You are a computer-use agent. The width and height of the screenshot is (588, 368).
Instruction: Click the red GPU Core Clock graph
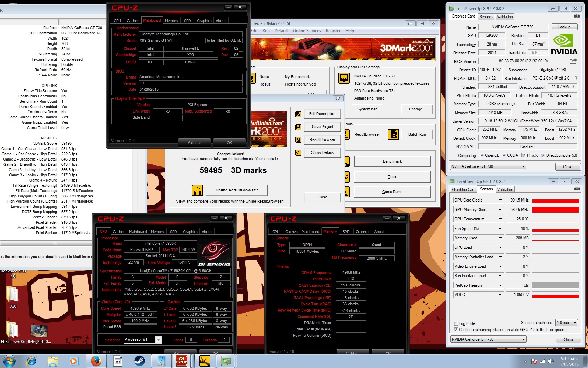click(555, 200)
